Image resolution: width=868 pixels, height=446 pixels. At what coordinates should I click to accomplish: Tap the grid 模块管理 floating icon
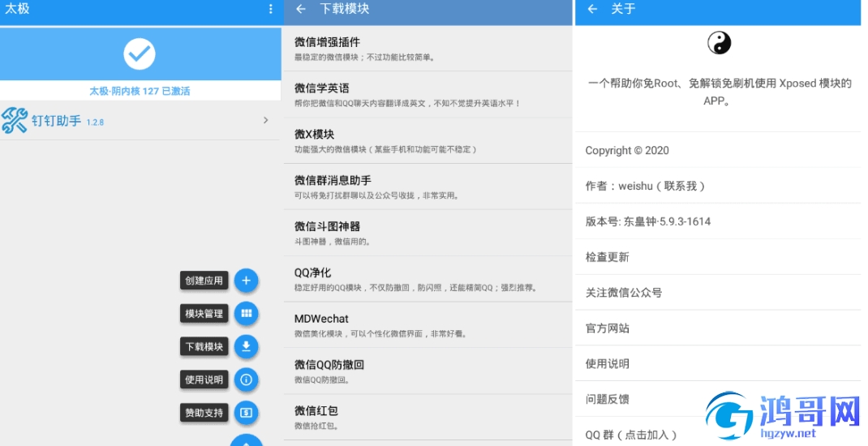point(247,314)
